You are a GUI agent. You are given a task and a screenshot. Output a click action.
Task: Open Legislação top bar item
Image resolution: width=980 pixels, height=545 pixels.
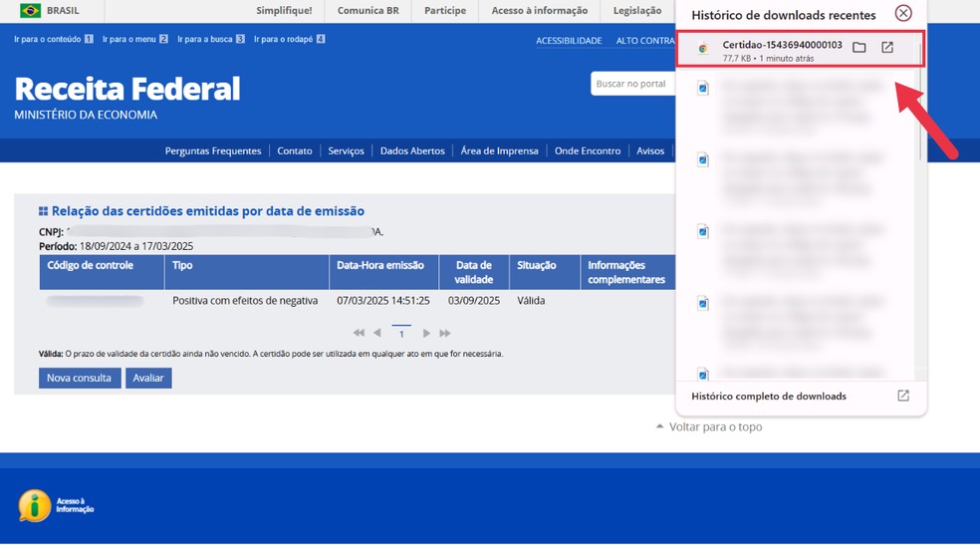click(636, 11)
